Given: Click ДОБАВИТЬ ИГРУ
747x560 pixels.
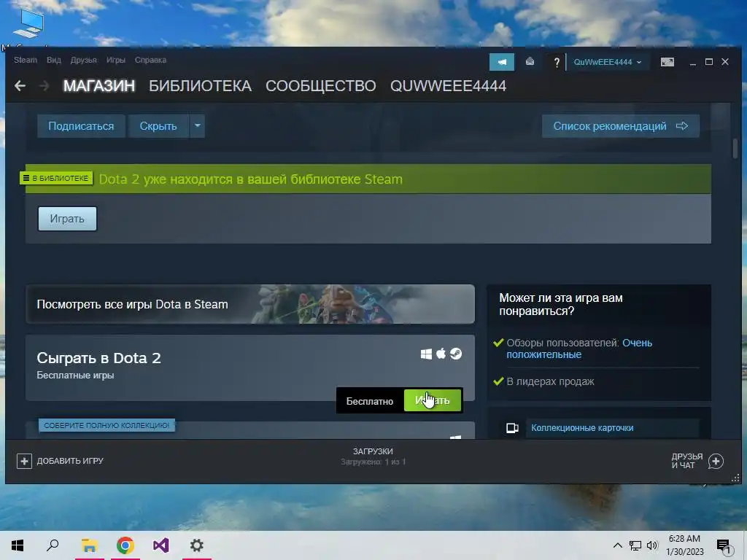Looking at the screenshot, I should pos(70,461).
